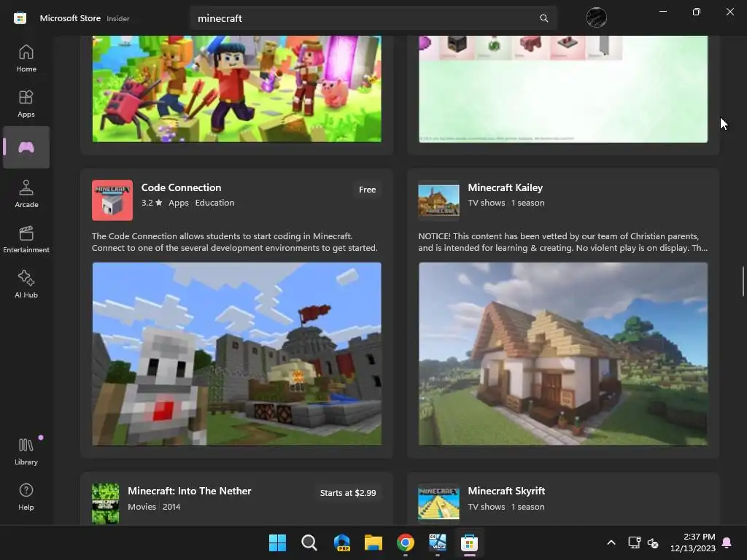
Task: Click the search magnifier icon
Action: [x=543, y=18]
